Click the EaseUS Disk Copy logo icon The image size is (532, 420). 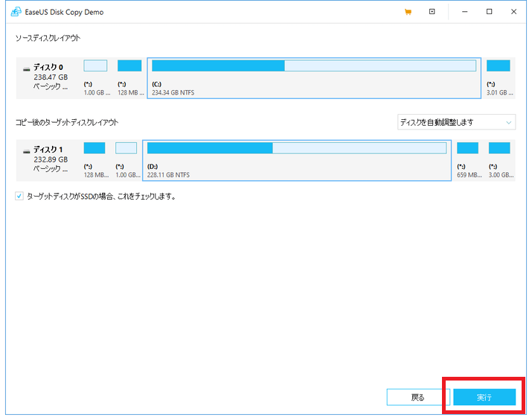15,12
